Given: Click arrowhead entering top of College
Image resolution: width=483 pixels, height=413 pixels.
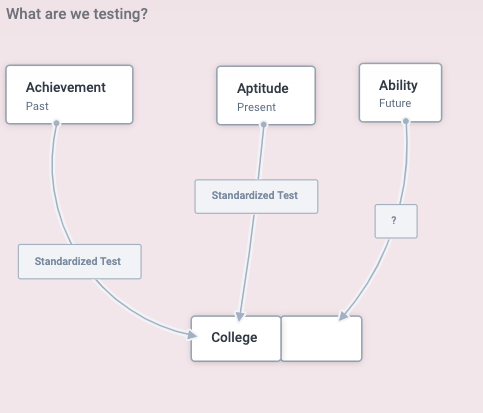Looking at the screenshot, I should [x=240, y=316].
